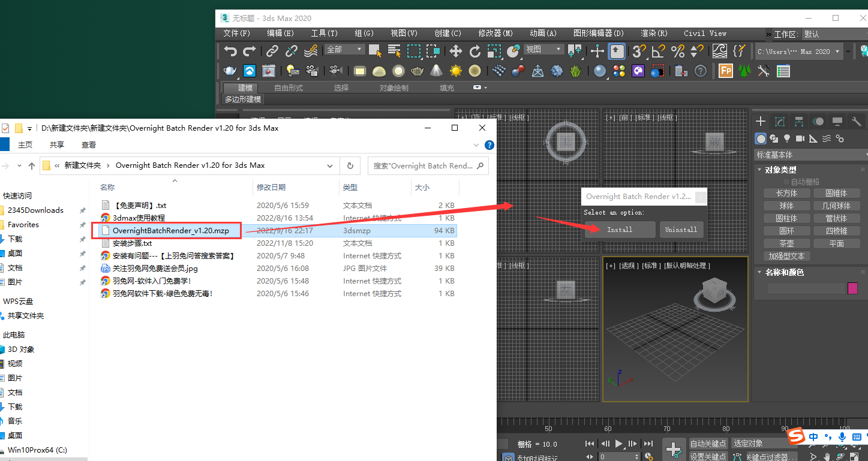Open the Select by Name list icon
868x461 pixels.
point(394,51)
